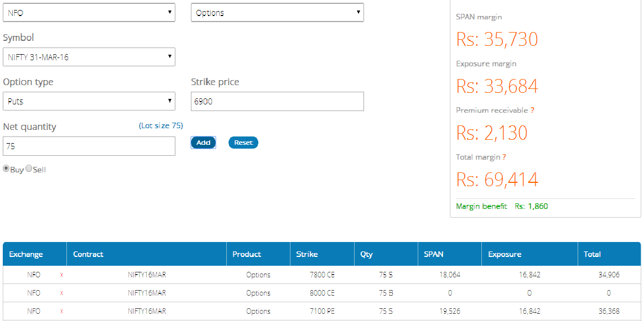Click question mark beside Total margin
The height and width of the screenshot is (321, 644).
click(504, 157)
